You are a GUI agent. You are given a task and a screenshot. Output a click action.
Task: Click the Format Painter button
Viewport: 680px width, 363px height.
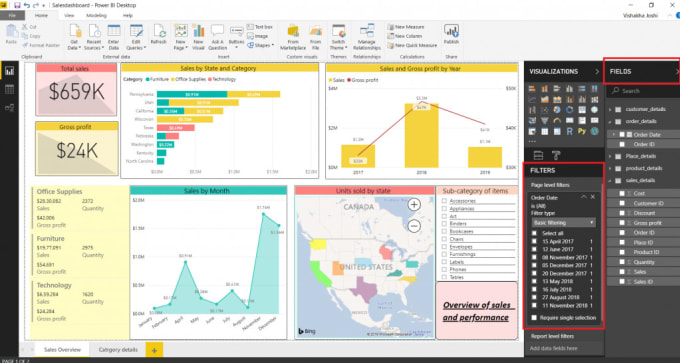pos(41,45)
